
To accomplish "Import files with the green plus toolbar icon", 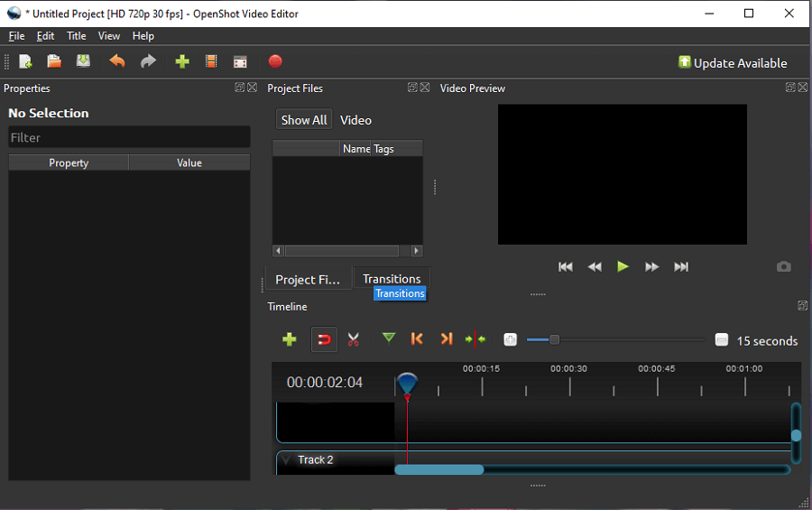I will coord(182,61).
